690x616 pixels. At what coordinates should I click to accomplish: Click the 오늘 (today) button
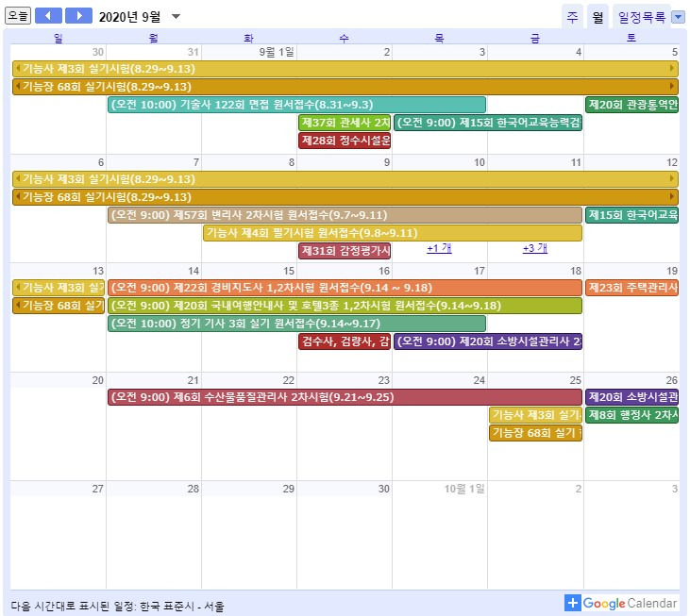18,16
